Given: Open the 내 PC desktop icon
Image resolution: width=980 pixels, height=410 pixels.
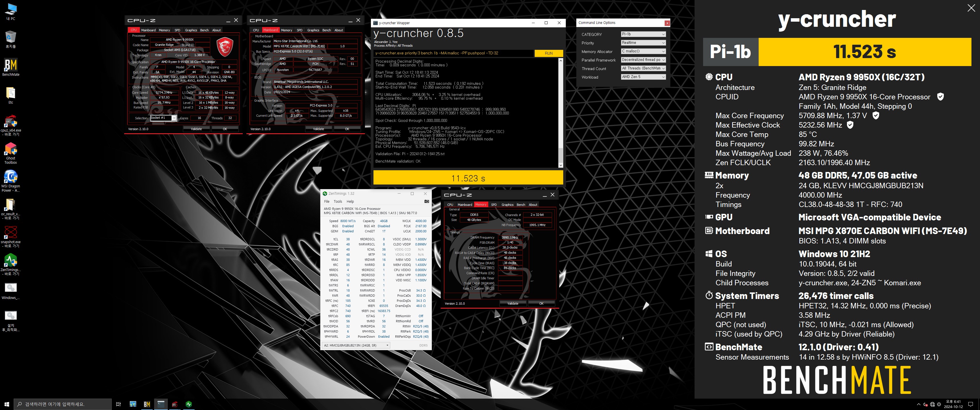Looking at the screenshot, I should pos(11,11).
